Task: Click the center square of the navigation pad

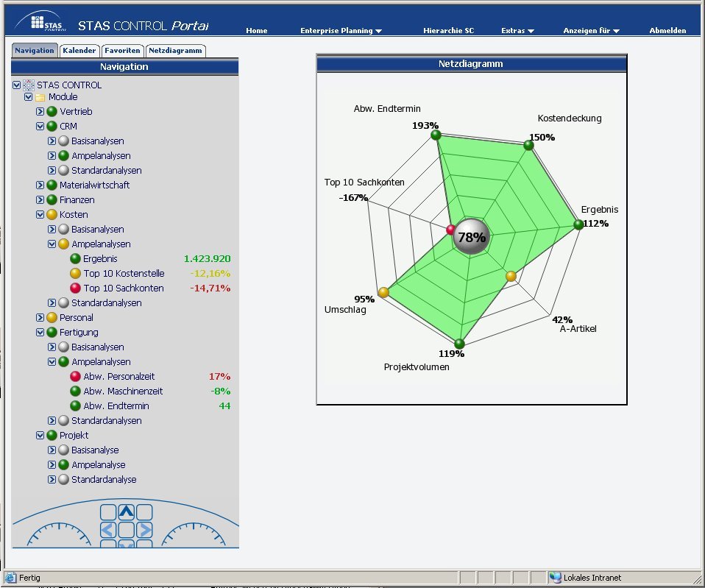Action: 127,530
